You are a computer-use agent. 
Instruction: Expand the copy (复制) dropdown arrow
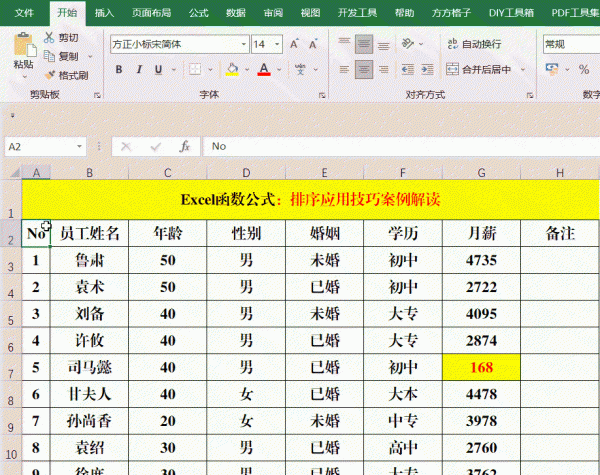(90, 57)
